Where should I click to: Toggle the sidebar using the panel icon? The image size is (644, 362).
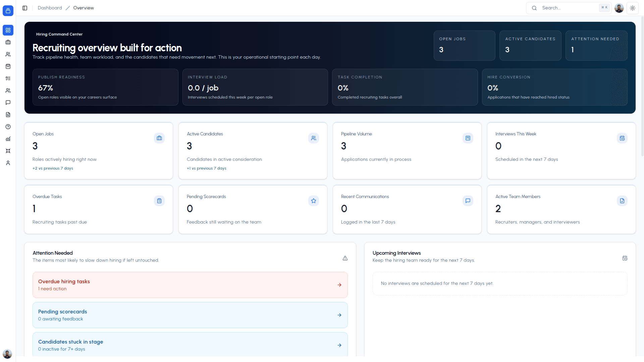click(25, 8)
